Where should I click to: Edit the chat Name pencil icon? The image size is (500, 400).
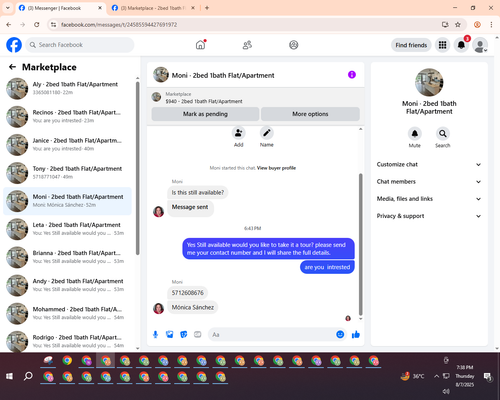267,133
